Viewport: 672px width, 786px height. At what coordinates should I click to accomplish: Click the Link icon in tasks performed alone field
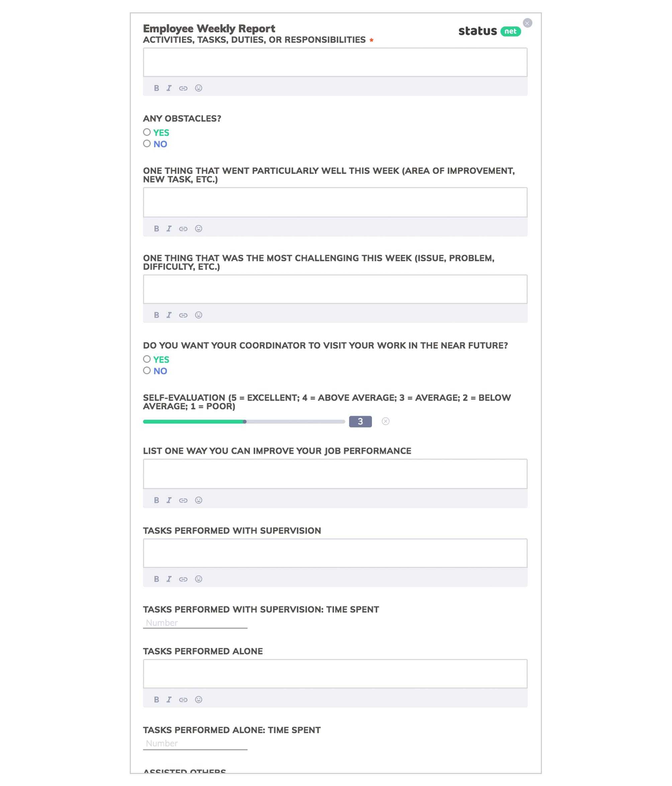coord(184,699)
